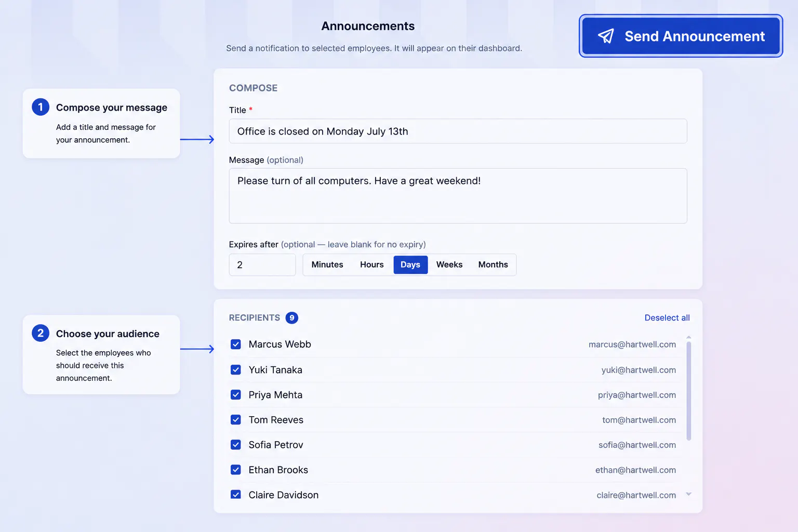Click the email priya@hartwell.com
Screen dimensions: 798x532
click(x=637, y=395)
